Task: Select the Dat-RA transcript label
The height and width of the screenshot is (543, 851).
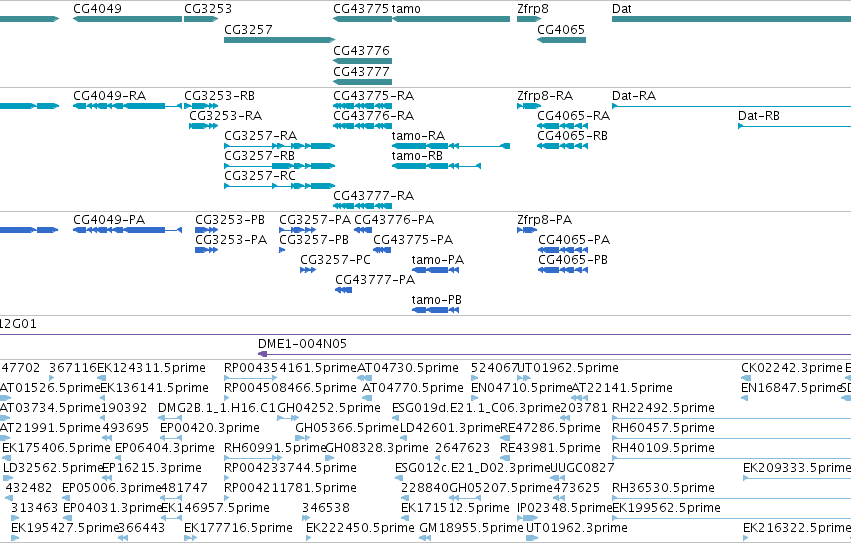Action: 634,96
